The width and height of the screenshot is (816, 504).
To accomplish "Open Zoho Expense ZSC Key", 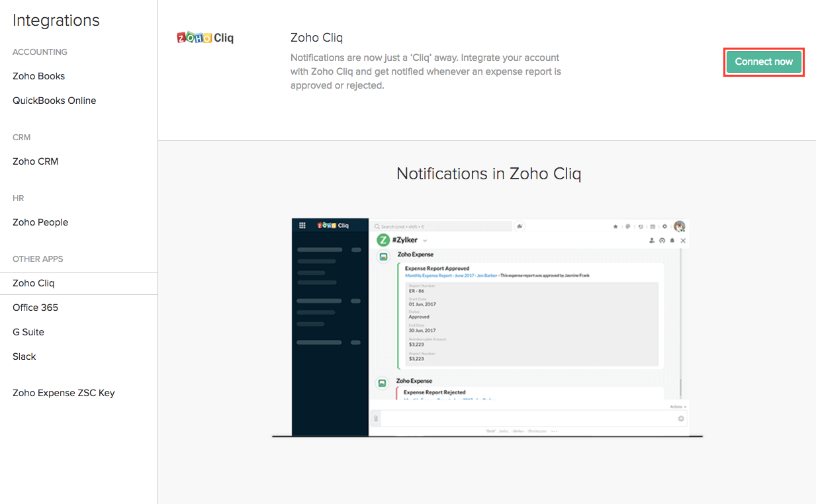I will point(64,393).
